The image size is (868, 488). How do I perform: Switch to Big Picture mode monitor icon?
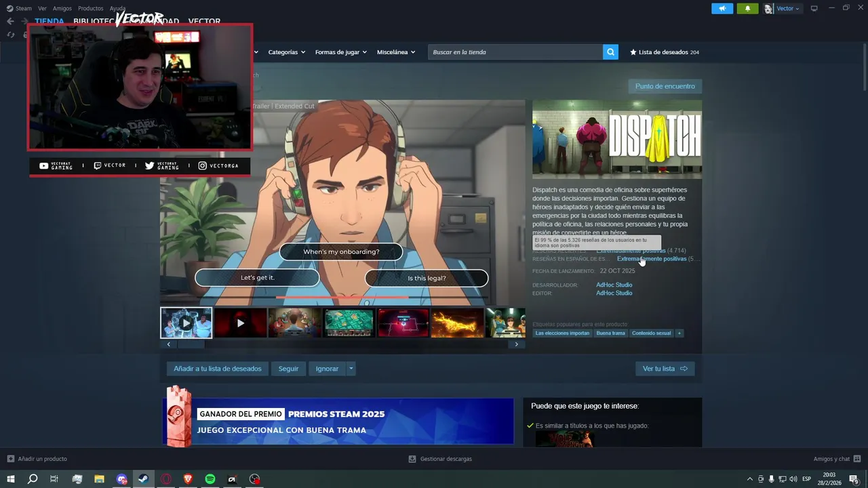click(x=814, y=8)
